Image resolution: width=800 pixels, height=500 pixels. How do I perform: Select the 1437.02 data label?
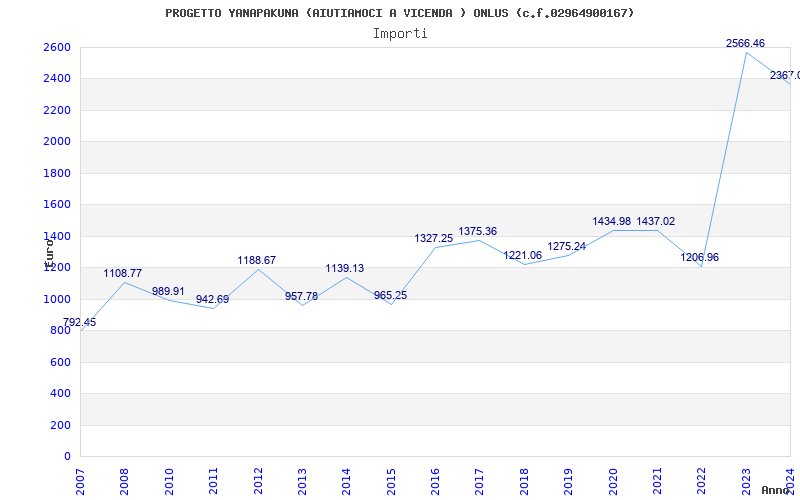pos(656,221)
